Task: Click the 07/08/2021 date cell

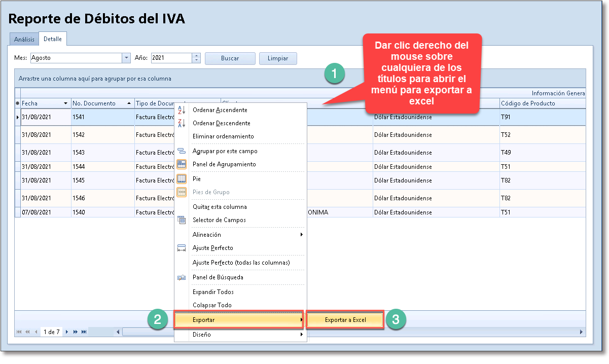Action: tap(46, 212)
